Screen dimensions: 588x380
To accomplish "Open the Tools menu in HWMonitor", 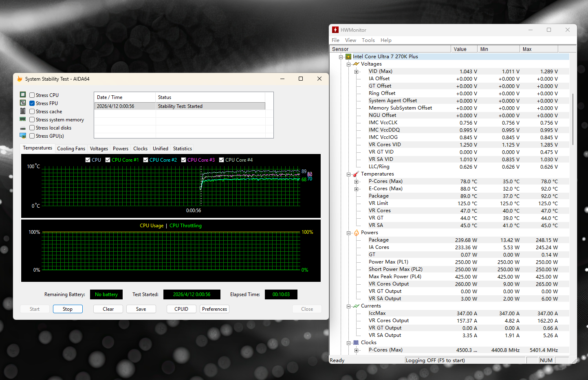I will pos(368,40).
